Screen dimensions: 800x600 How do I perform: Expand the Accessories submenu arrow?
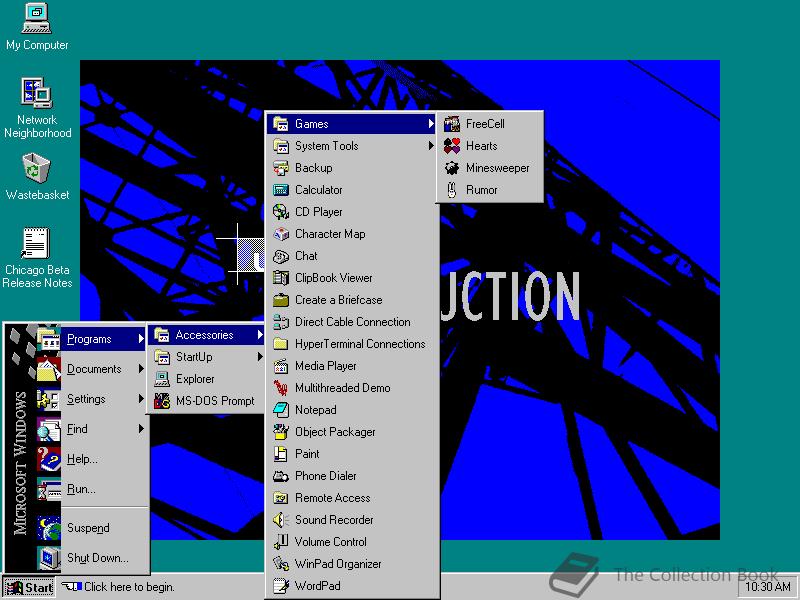[x=260, y=335]
